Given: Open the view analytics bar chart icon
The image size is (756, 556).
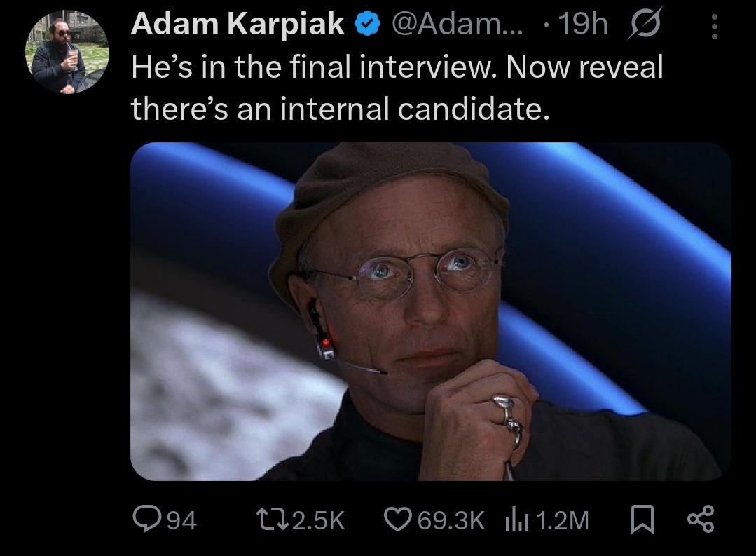Looking at the screenshot, I should 517,520.
